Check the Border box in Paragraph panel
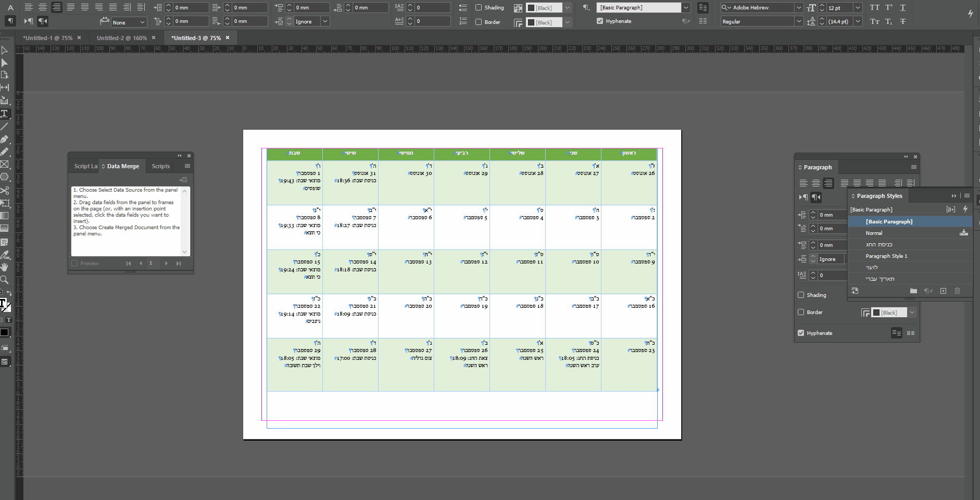 (801, 312)
